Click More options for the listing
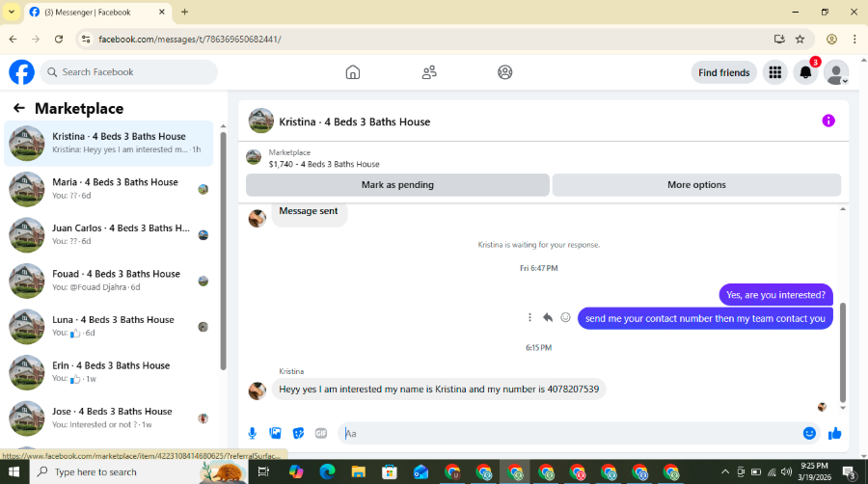The image size is (868, 484). point(696,185)
